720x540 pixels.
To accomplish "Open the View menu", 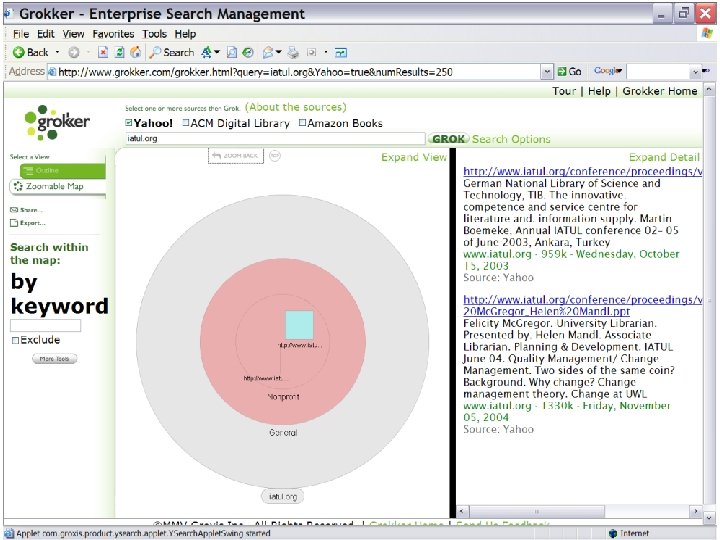I will (73, 34).
